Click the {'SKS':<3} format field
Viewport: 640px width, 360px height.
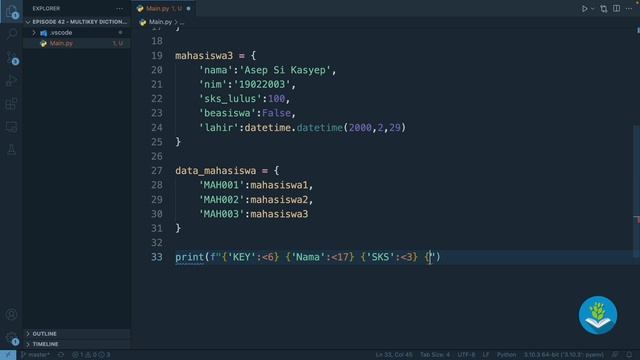tap(389, 257)
